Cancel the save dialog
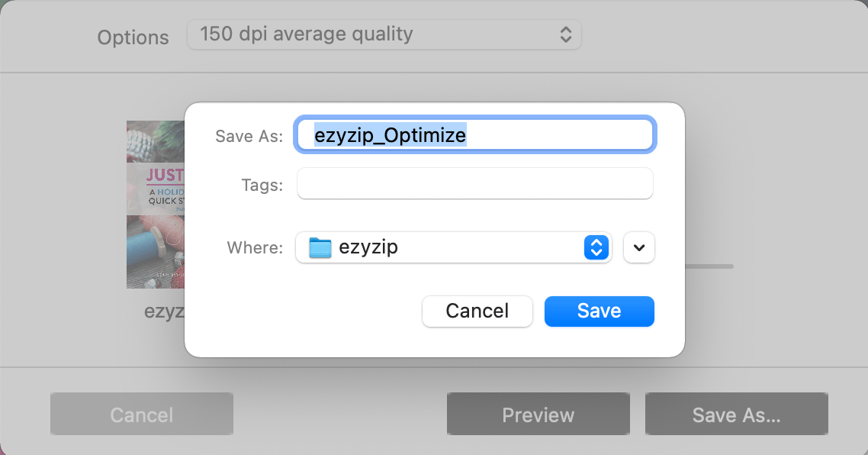The width and height of the screenshot is (868, 455). (477, 311)
